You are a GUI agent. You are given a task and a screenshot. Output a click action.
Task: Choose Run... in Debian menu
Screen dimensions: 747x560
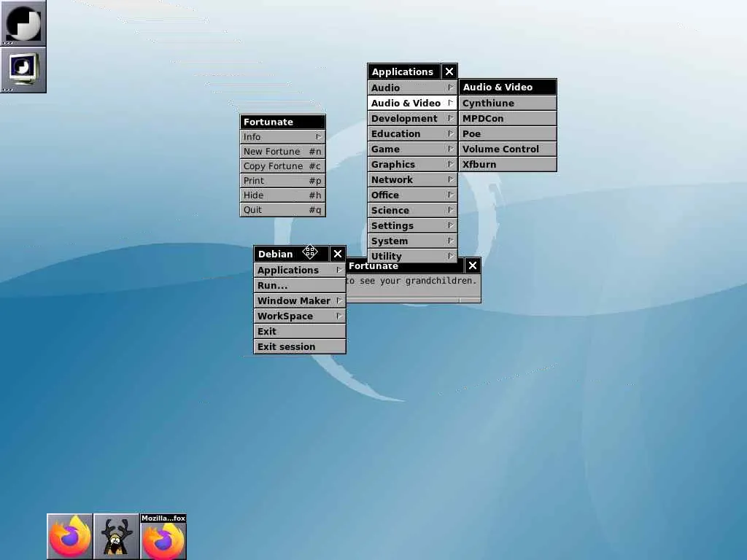(x=300, y=285)
